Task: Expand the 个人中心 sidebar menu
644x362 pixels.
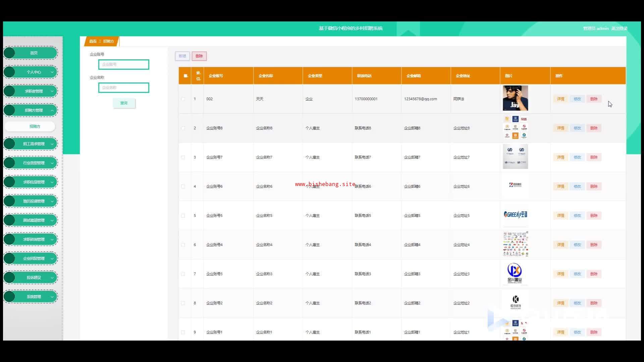Action: [x=34, y=72]
